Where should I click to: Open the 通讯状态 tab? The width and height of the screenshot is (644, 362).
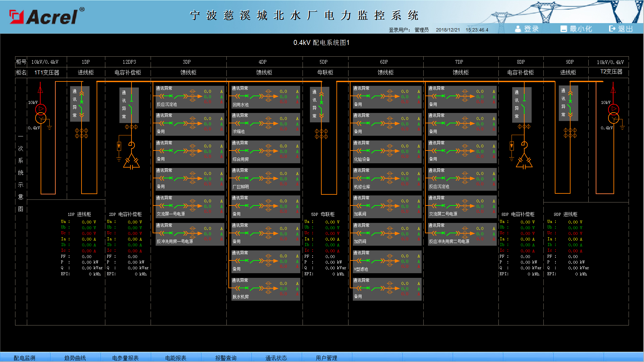[276, 358]
